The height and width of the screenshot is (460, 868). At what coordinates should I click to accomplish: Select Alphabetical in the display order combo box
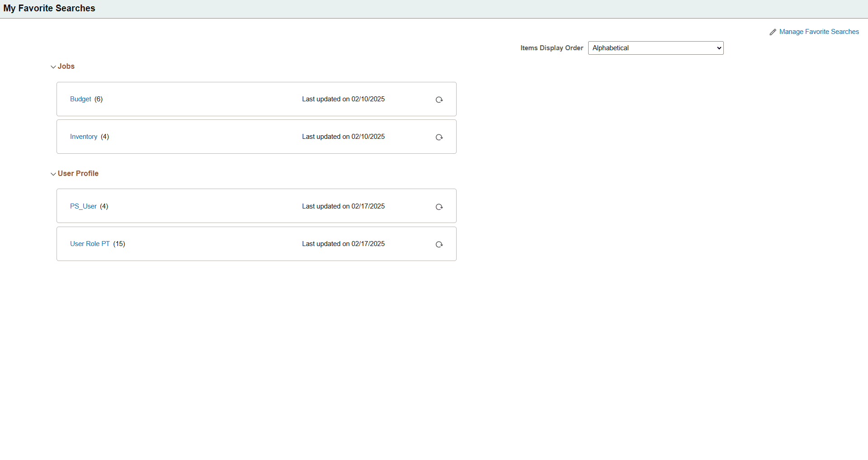tap(655, 47)
